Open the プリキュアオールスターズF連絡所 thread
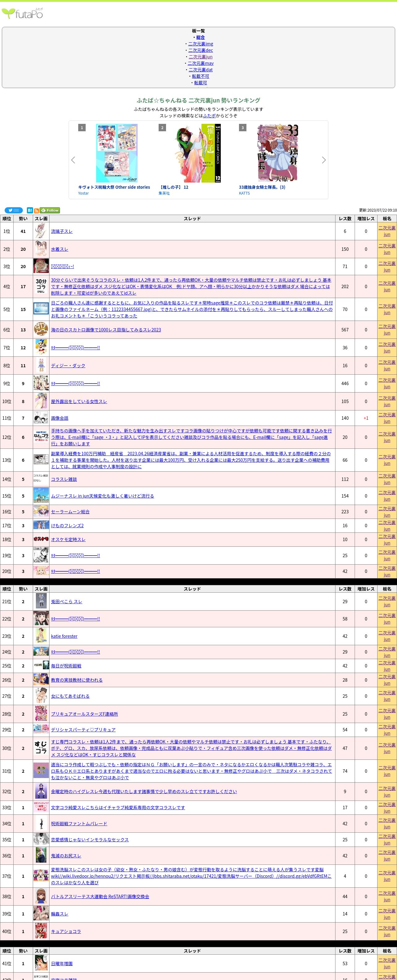This screenshot has width=397, height=980. pyautogui.click(x=85, y=714)
